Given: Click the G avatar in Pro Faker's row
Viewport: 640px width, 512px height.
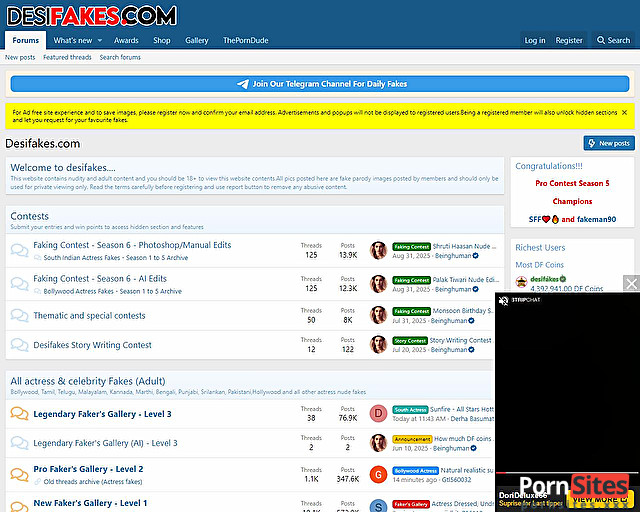Looking at the screenshot, I should tap(378, 474).
